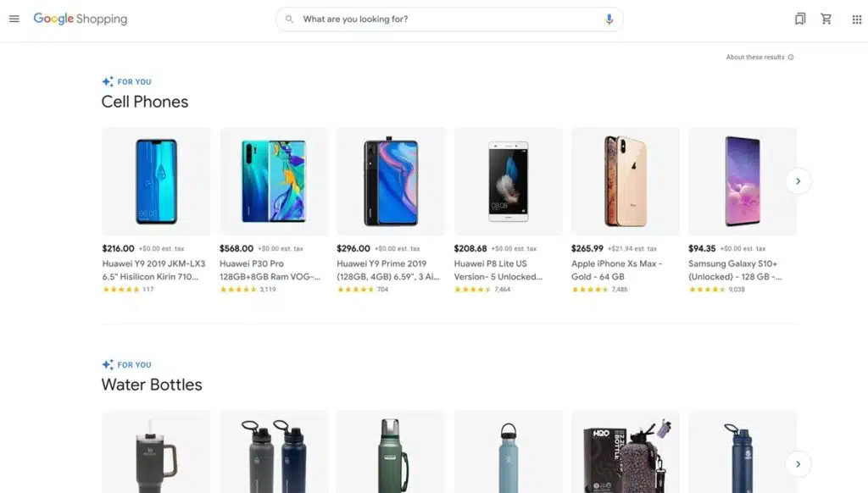Open the hamburger navigation menu
This screenshot has width=868, height=493.
pyautogui.click(x=14, y=19)
